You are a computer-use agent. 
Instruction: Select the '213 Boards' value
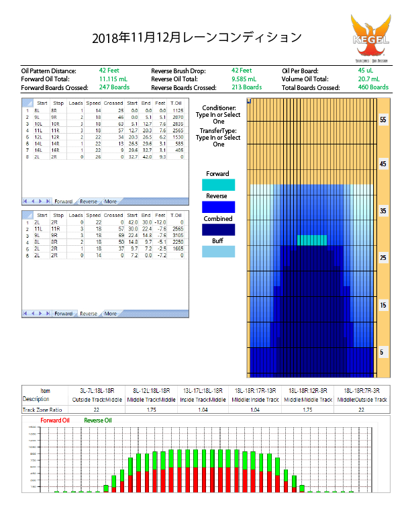point(247,87)
